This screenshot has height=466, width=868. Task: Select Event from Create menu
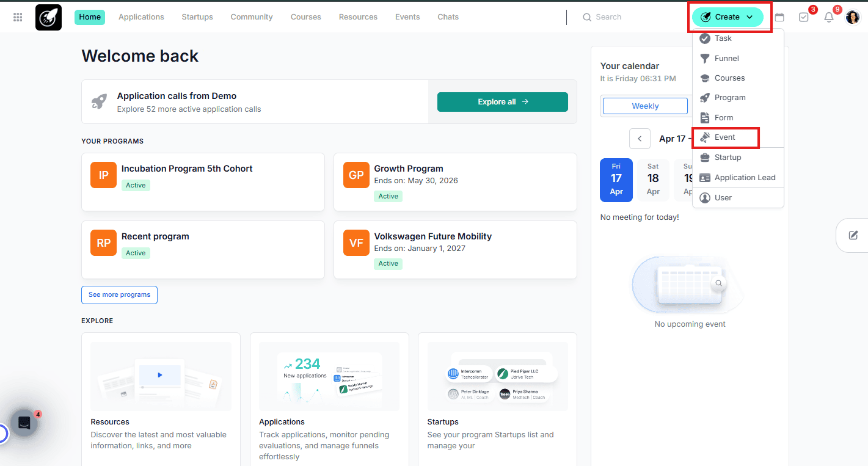[725, 137]
